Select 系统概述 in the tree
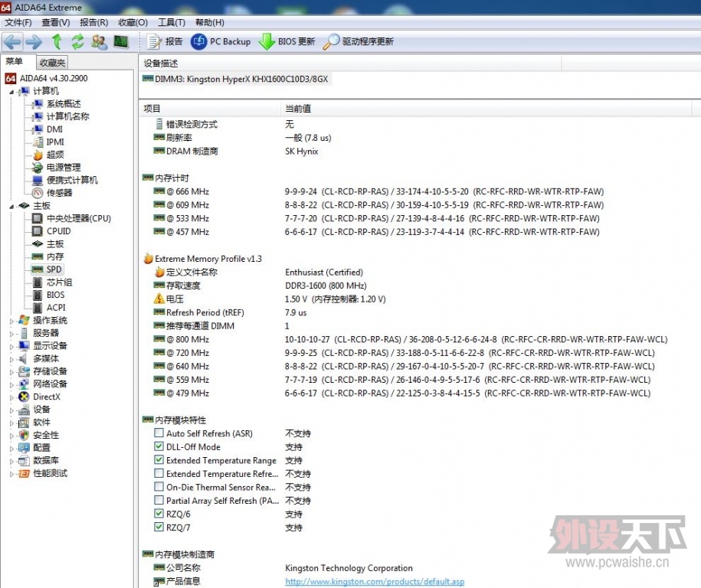 coord(64,103)
